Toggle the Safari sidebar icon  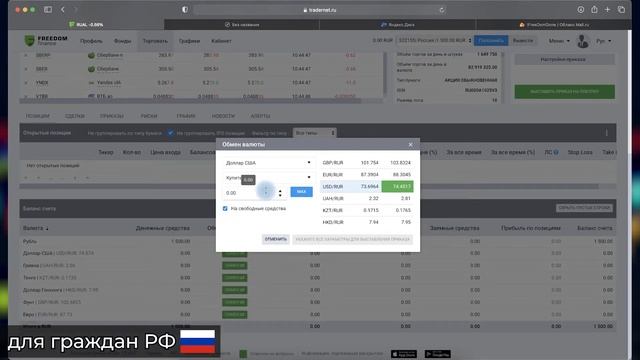48,9
